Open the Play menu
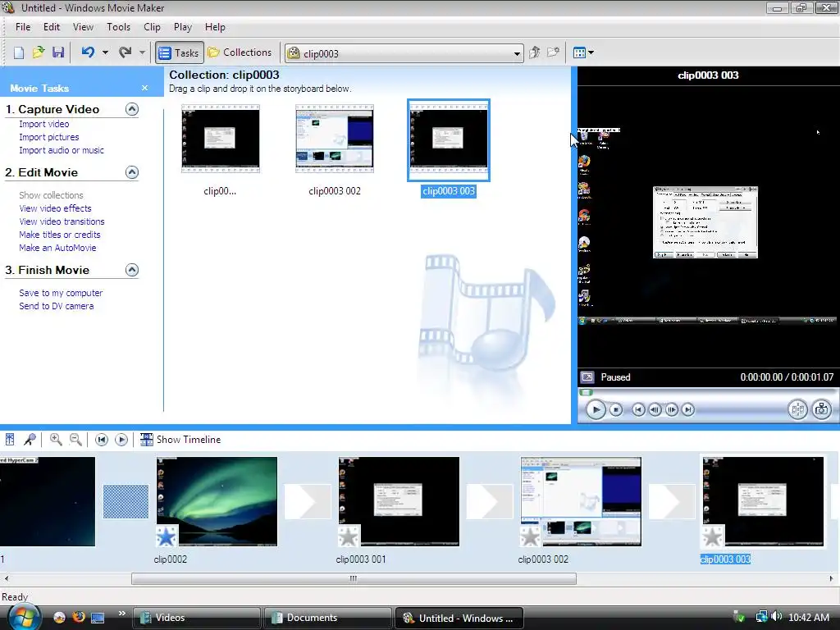The width and height of the screenshot is (840, 630). [183, 27]
